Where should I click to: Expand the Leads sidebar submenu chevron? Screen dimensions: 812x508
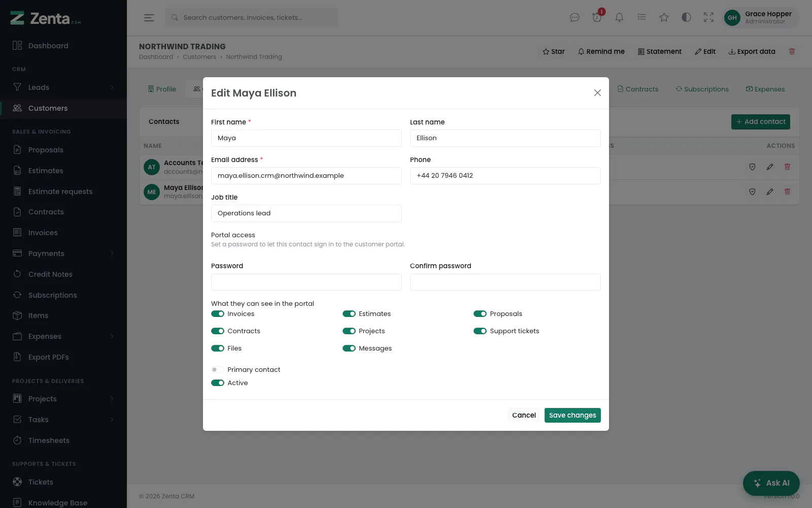pos(112,87)
